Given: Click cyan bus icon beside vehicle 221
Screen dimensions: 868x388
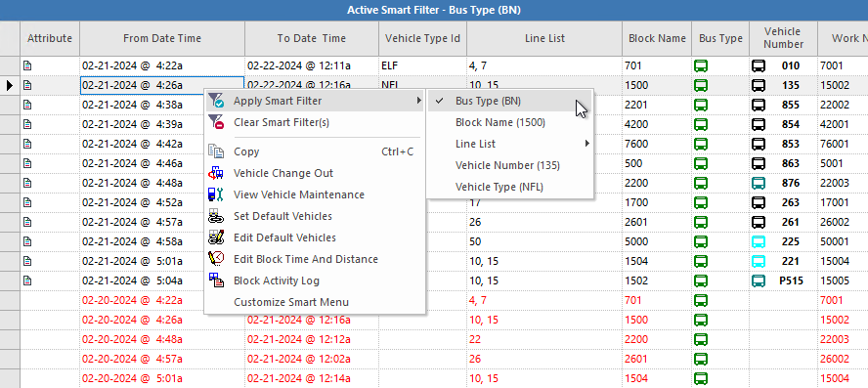Looking at the screenshot, I should tap(759, 261).
